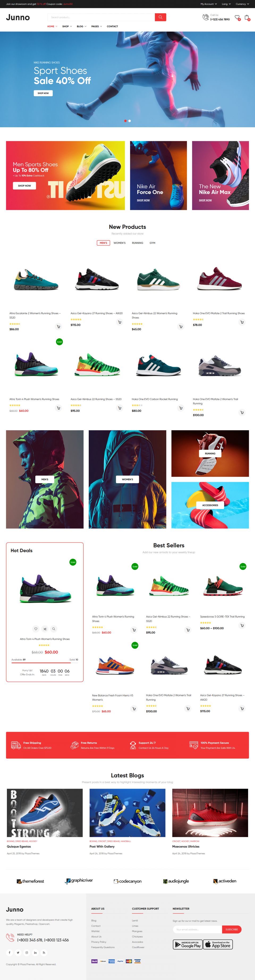Click the Hot Deals wishlist heart icon
Image resolution: width=255 pixels, height=980 pixels.
[x=36, y=629]
